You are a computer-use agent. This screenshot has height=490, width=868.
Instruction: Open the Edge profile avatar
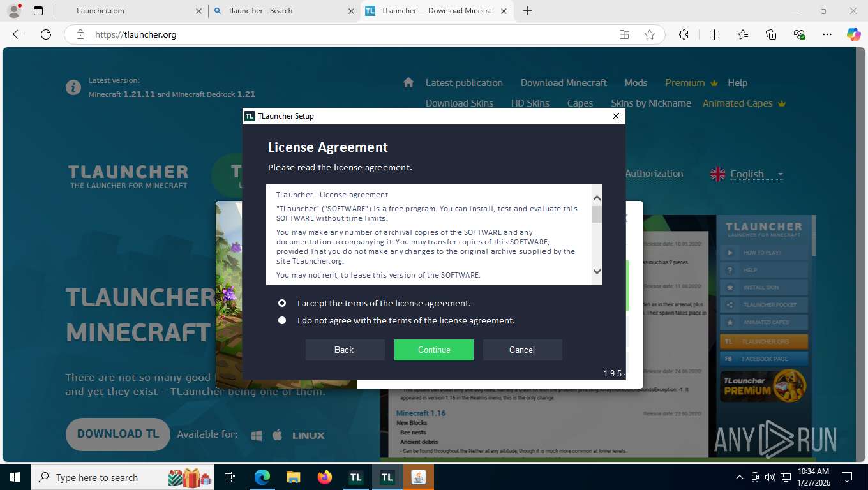pos(13,11)
